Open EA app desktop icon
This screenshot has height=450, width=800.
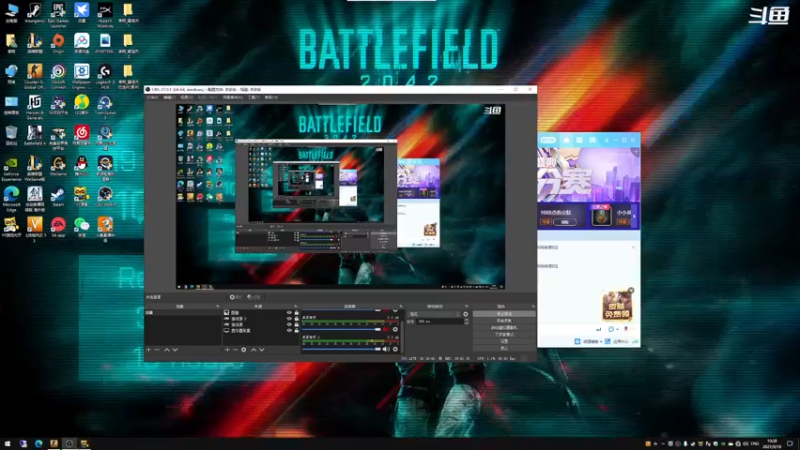(x=58, y=228)
